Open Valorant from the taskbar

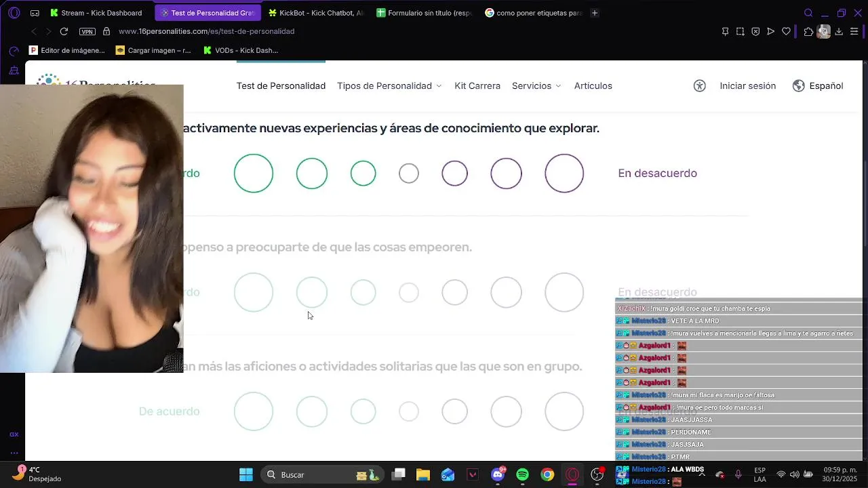point(473,474)
